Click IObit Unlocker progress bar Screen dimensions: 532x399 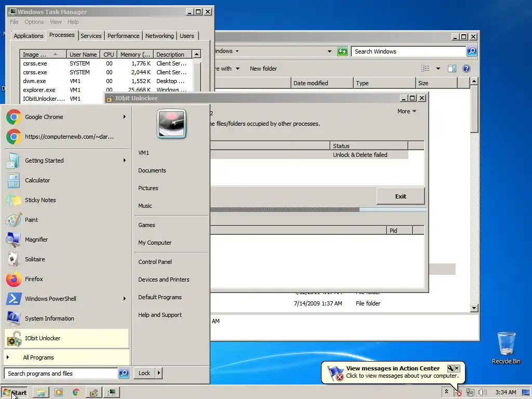(x=318, y=210)
